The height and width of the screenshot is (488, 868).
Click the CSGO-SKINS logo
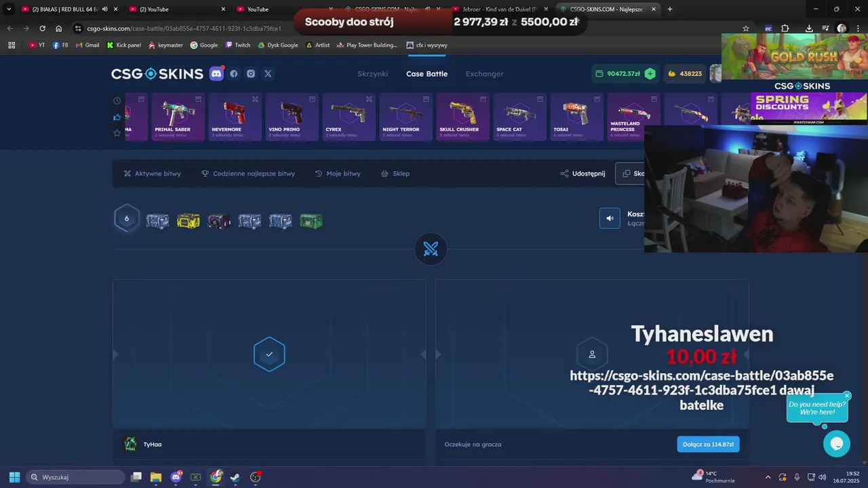pos(157,74)
